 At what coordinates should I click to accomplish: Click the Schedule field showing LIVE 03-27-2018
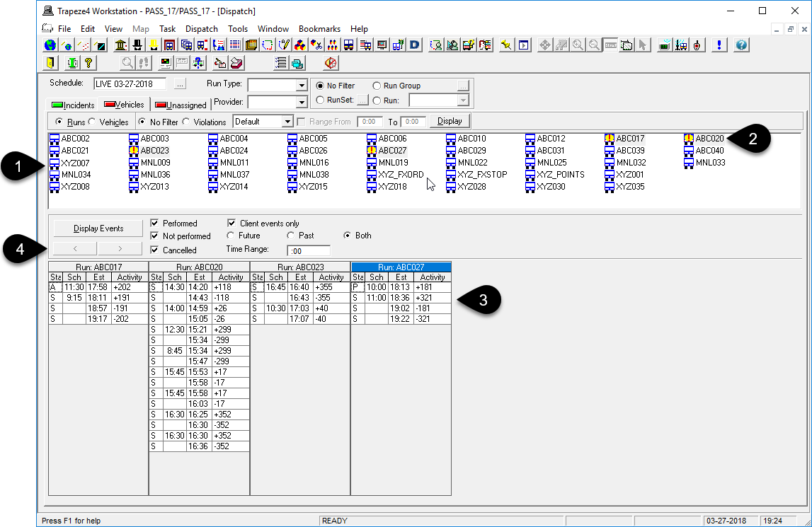[x=130, y=83]
